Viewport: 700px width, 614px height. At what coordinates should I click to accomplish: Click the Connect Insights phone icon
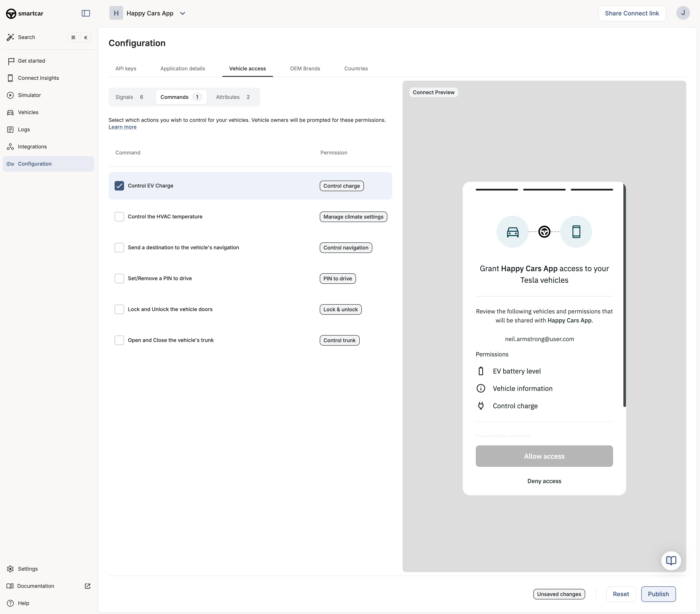pos(10,78)
